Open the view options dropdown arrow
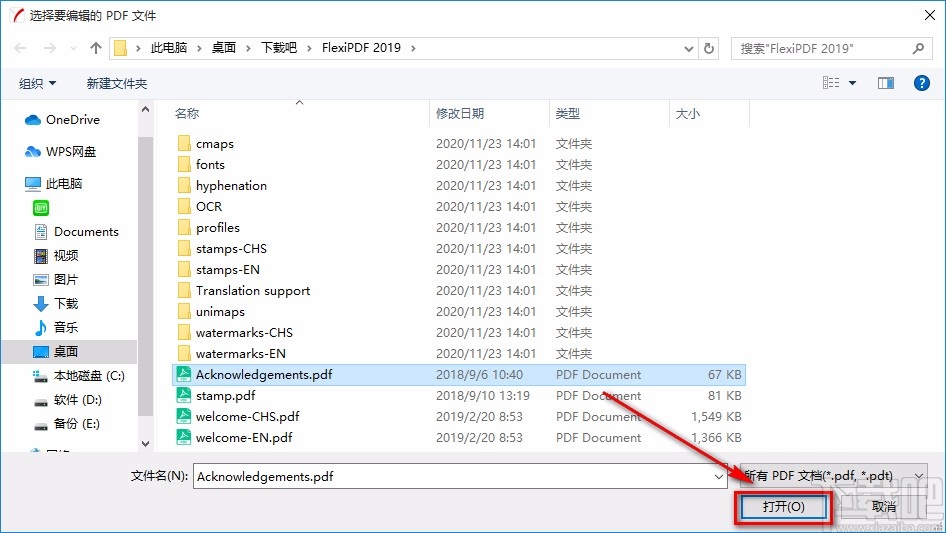 click(852, 83)
